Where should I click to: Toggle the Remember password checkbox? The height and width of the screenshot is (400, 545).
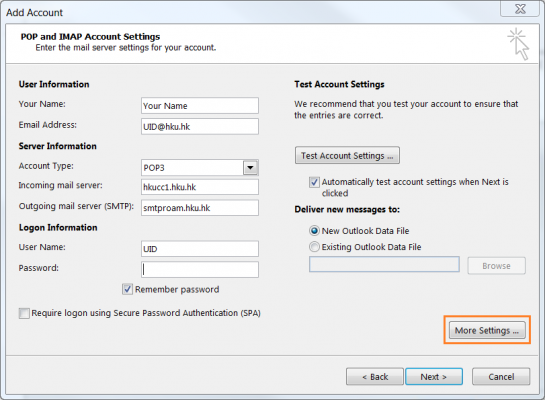pyautogui.click(x=127, y=289)
